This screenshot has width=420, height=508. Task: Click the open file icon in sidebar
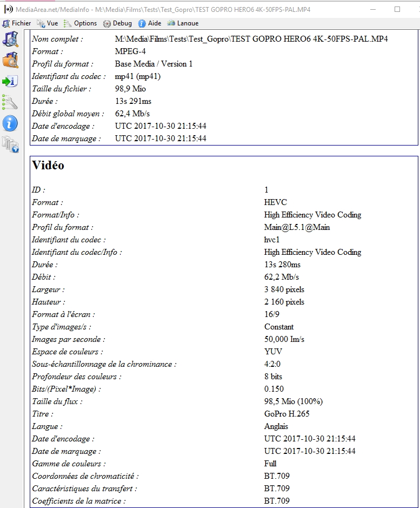click(10, 39)
